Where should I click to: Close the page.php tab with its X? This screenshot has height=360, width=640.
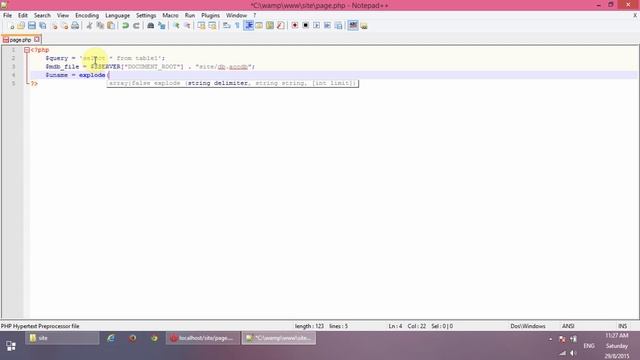tap(37, 39)
